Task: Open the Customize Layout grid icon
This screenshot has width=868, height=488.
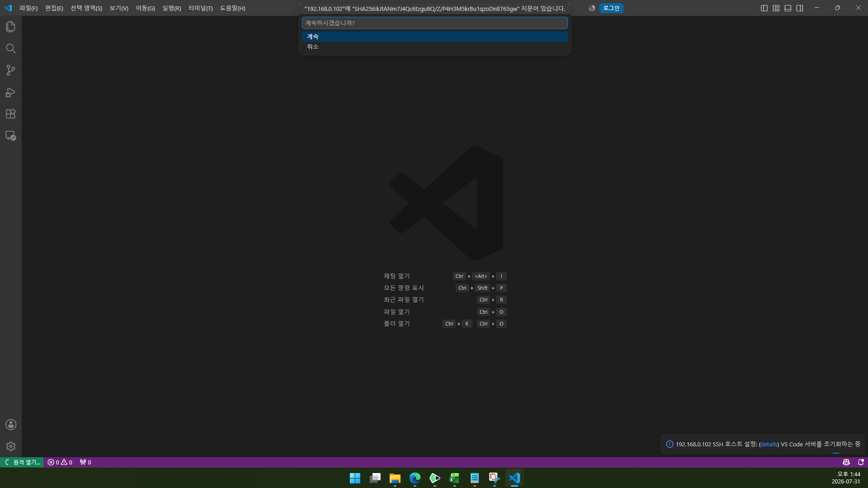Action: click(x=776, y=8)
